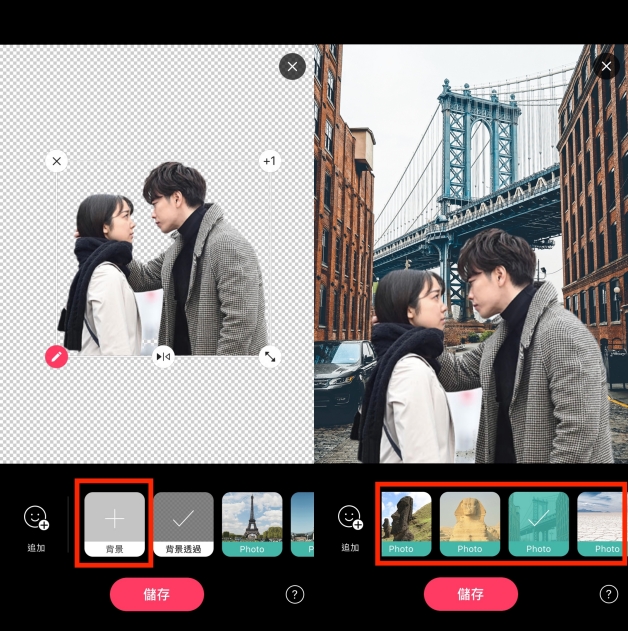Tap the pink pencil edit icon
This screenshot has height=631, width=628.
(56, 355)
